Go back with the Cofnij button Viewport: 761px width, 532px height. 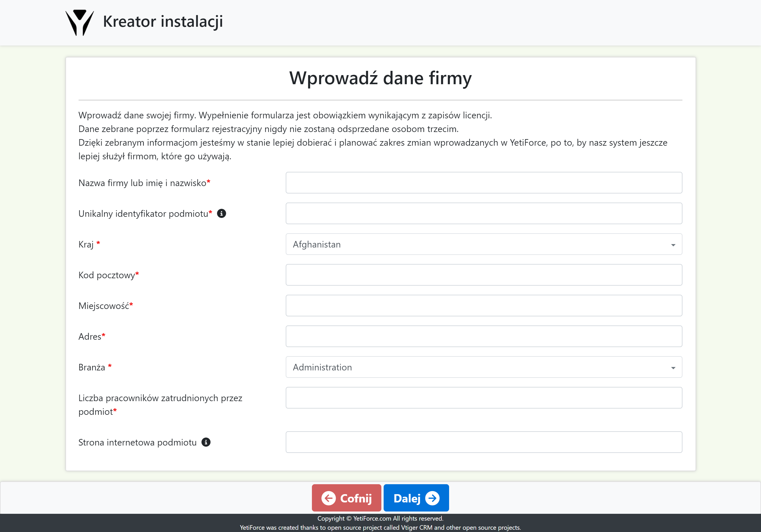click(346, 498)
